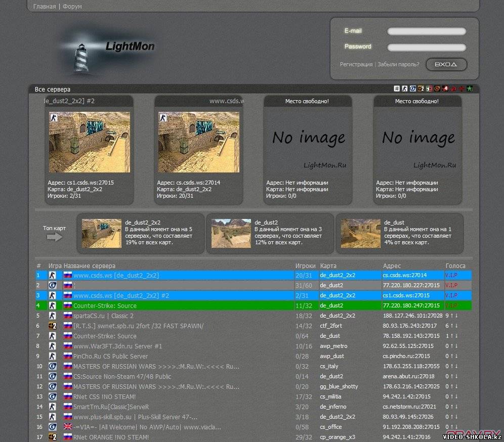Click address cs.pincho.ru:27015
Screen dimensions: 504x442
tap(406, 356)
